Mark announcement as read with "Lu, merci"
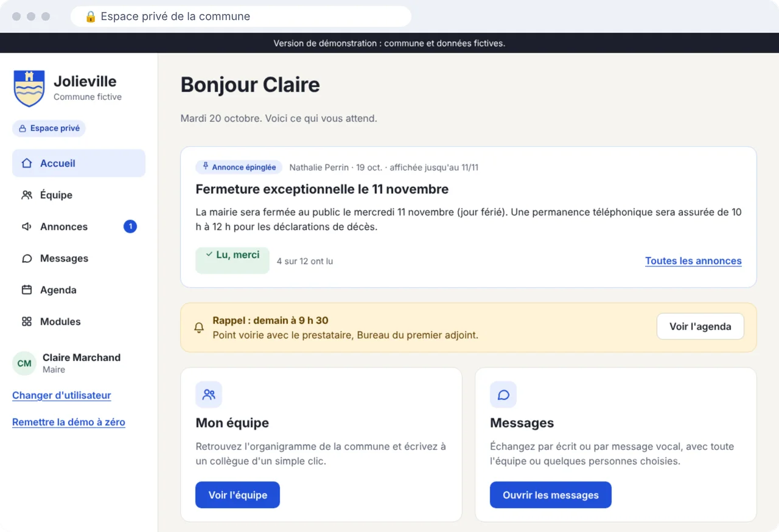The height and width of the screenshot is (532, 779). [x=232, y=261]
